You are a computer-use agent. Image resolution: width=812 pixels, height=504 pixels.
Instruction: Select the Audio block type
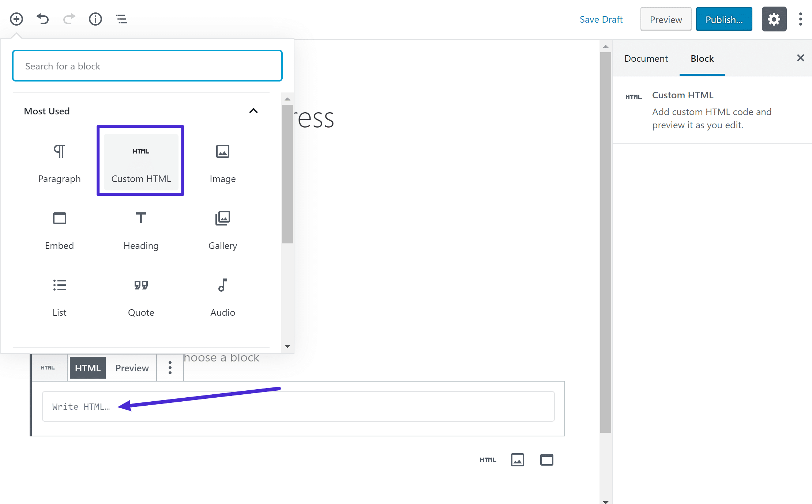click(223, 296)
